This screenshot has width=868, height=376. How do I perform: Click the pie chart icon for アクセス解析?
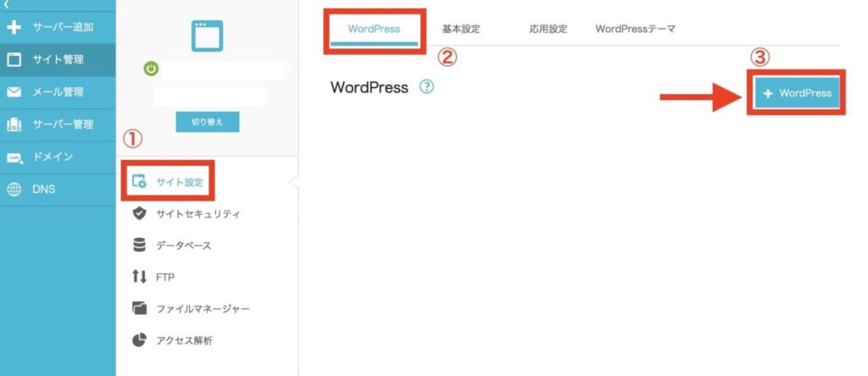point(140,340)
